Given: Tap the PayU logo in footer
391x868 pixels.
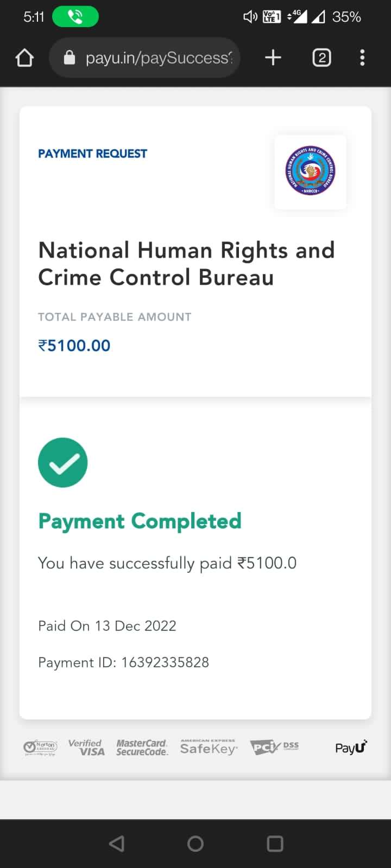Looking at the screenshot, I should pyautogui.click(x=351, y=748).
